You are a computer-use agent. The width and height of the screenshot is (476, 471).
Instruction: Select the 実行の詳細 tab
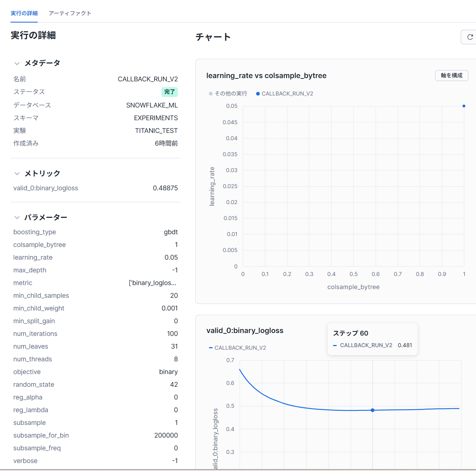(x=24, y=13)
